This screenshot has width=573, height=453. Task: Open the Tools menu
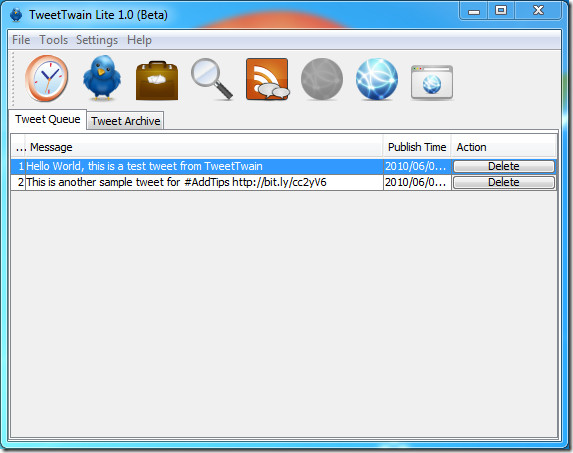point(53,39)
